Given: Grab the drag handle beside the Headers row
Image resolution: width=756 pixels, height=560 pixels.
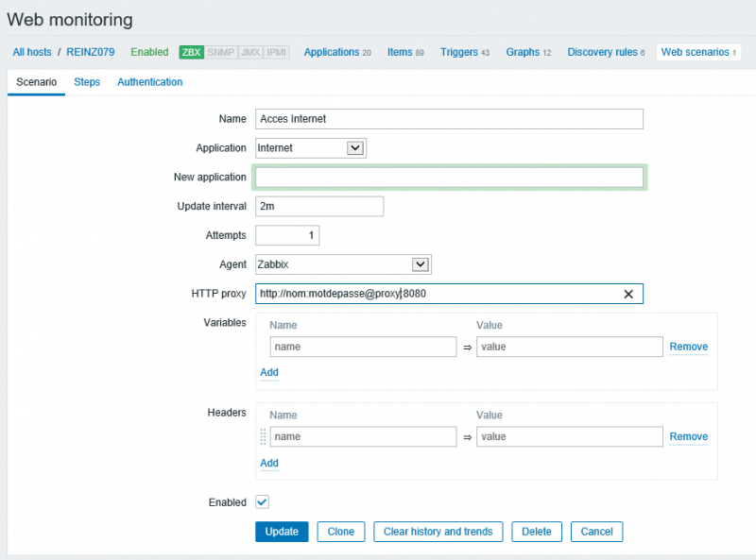Looking at the screenshot, I should [x=263, y=436].
